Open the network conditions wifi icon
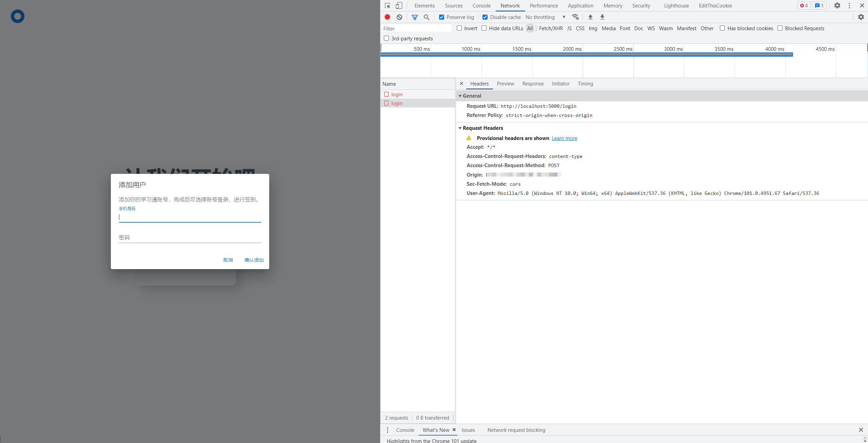This screenshot has width=868, height=443. click(575, 17)
